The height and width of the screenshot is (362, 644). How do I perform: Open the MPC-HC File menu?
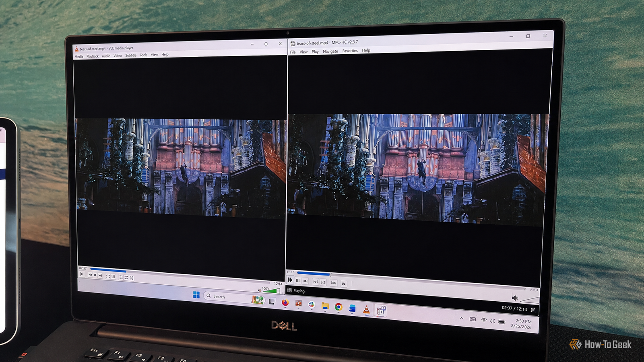[293, 52]
